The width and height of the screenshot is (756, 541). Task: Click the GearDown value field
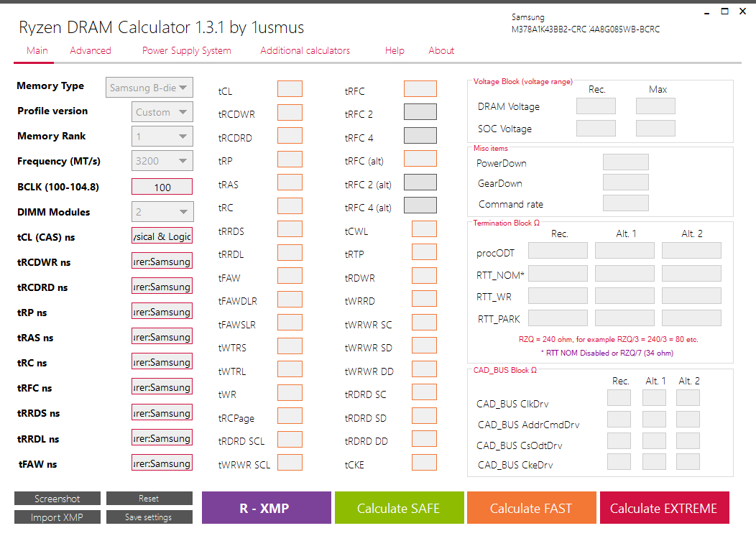[626, 182]
